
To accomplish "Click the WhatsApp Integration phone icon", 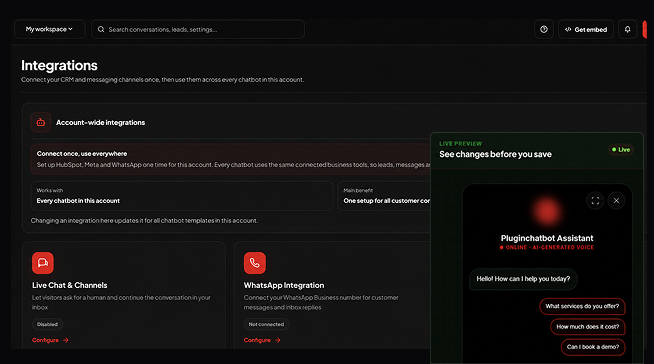I will pyautogui.click(x=255, y=263).
